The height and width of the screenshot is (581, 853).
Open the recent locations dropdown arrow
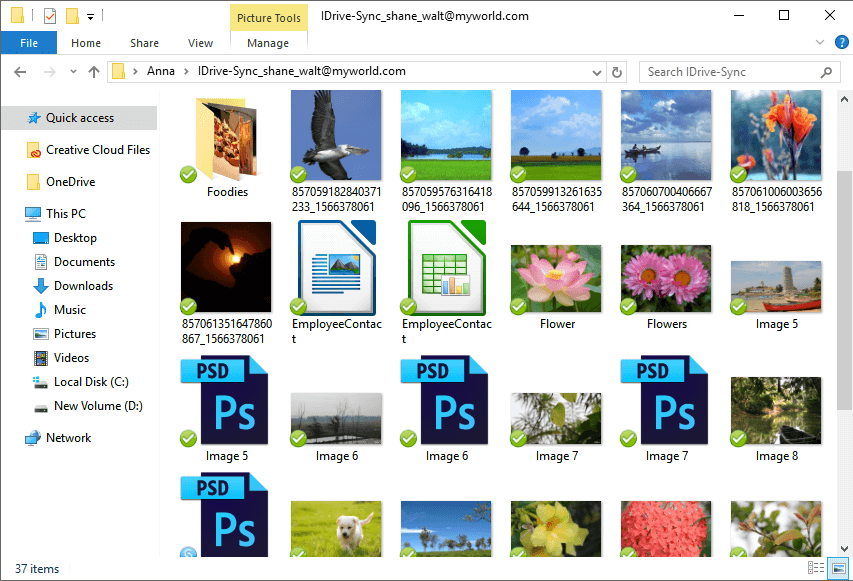[72, 72]
